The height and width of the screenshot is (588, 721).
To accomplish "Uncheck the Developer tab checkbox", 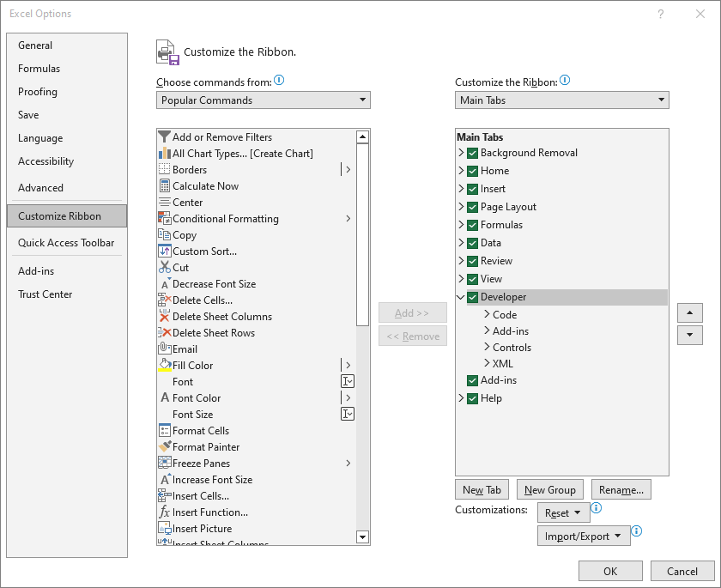I will 472,297.
